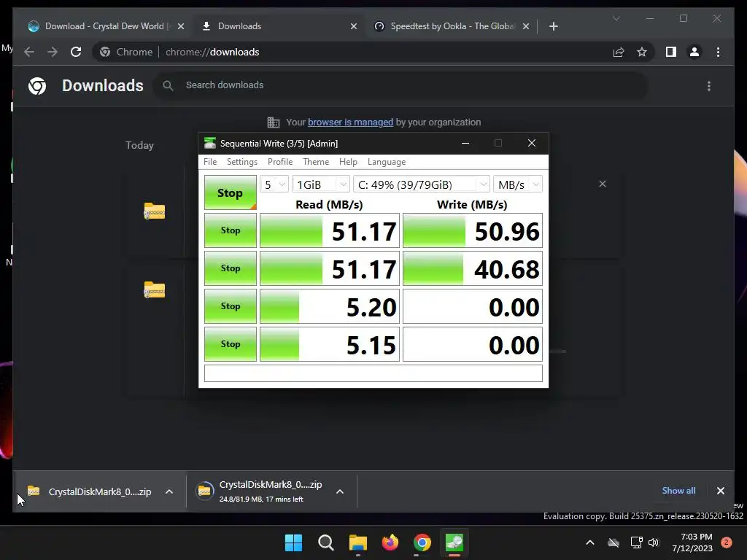
Task: Open CrystalDiskMark Language menu
Action: [387, 162]
